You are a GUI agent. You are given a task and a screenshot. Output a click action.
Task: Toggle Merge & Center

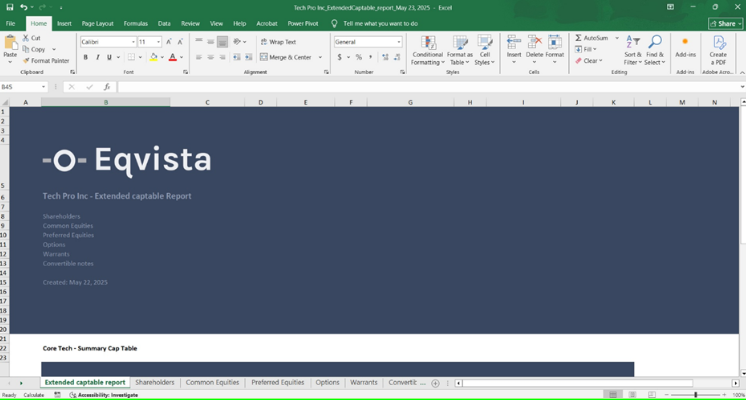coord(285,57)
